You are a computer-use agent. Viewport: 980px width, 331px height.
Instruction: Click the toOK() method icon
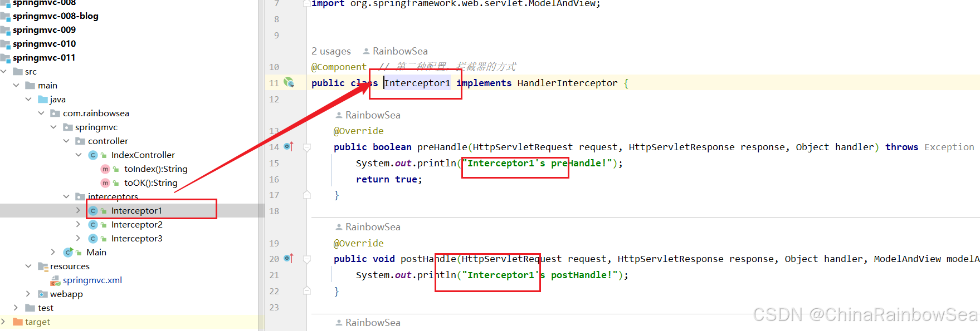(105, 183)
